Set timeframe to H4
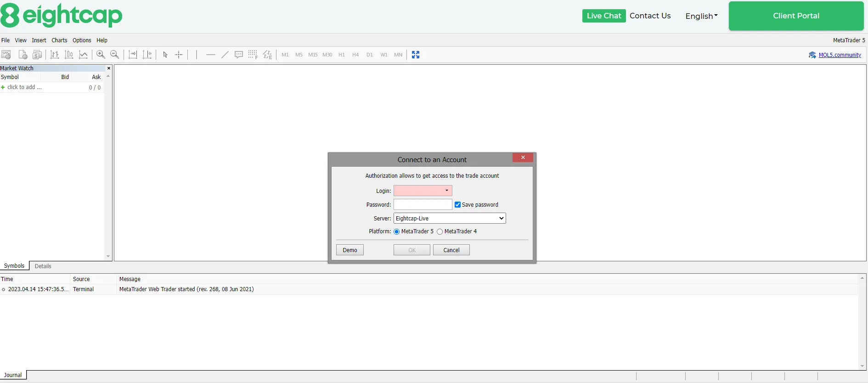 pyautogui.click(x=355, y=55)
